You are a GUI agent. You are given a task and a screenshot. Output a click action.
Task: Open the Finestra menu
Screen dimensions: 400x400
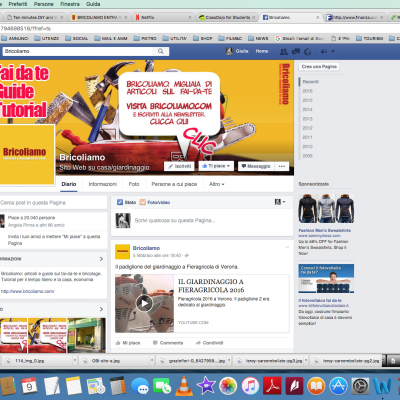(x=70, y=4)
